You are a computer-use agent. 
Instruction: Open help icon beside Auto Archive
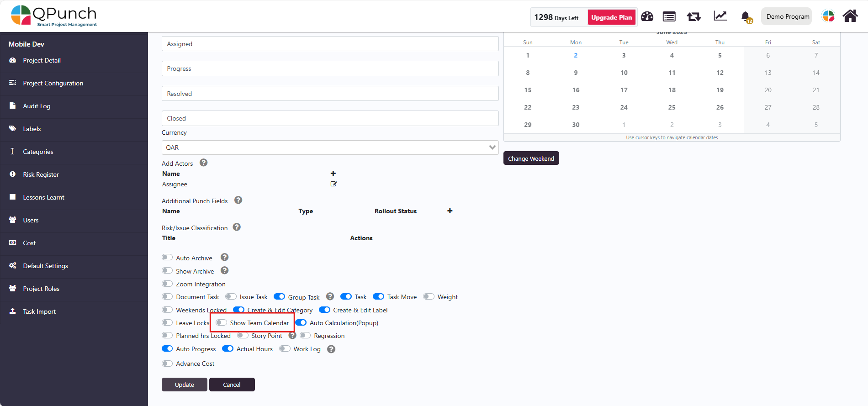tap(224, 257)
